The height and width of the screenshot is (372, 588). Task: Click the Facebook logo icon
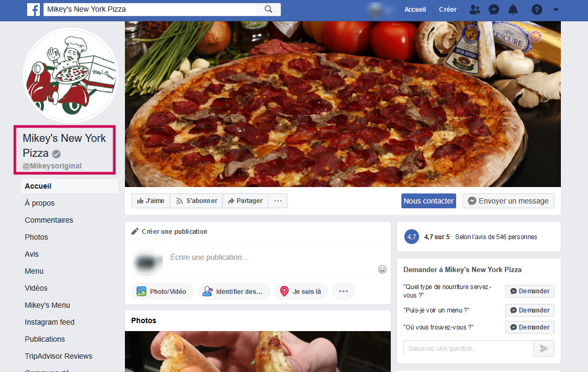(x=33, y=10)
